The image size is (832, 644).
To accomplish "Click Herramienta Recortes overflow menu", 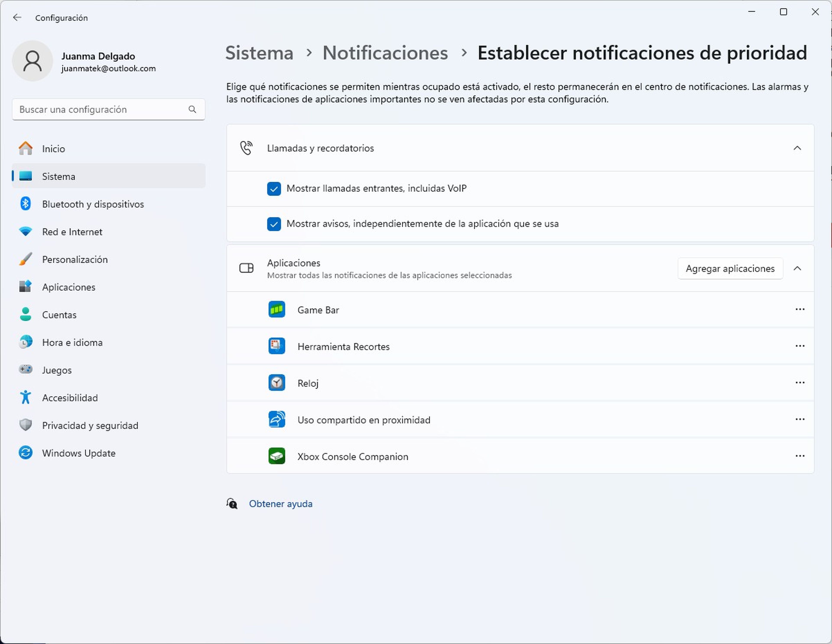I will (x=799, y=346).
